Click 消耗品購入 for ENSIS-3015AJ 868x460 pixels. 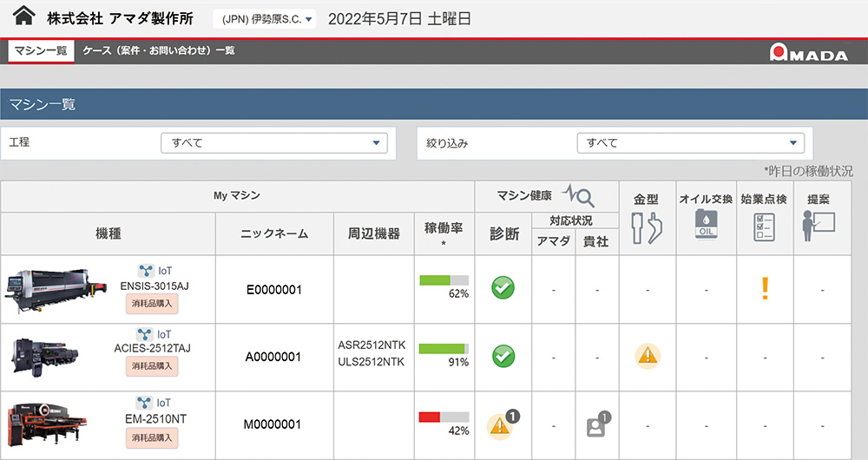[x=152, y=304]
